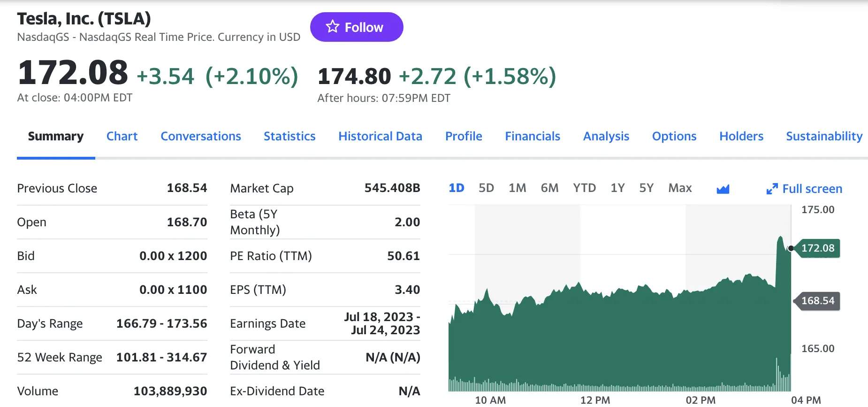View the Holders tab

(x=741, y=136)
